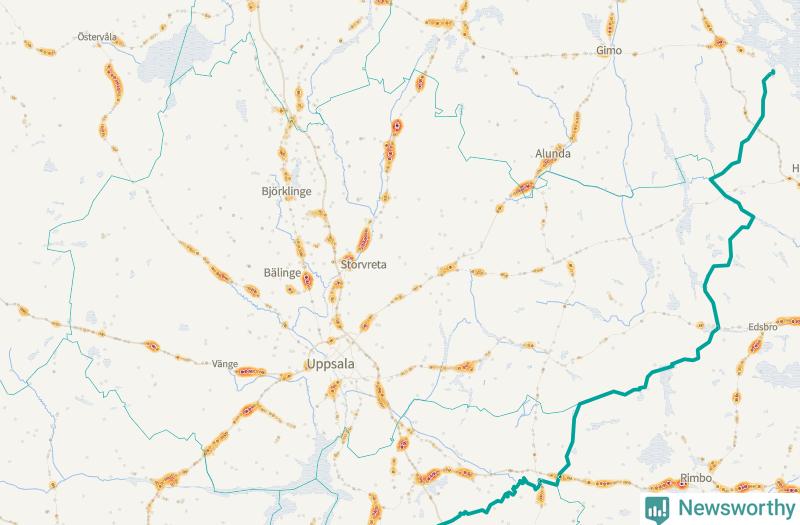The height and width of the screenshot is (525, 800).
Task: Select the Uppsala city label
Action: click(331, 364)
